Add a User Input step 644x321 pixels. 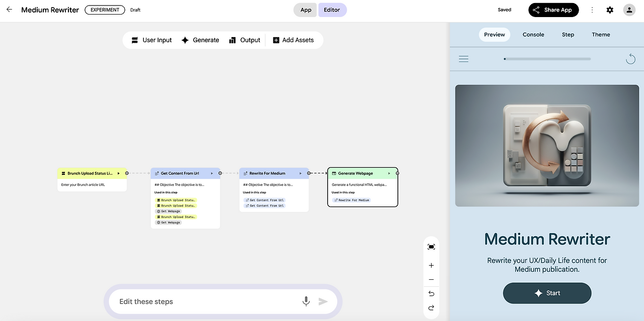coord(151,40)
